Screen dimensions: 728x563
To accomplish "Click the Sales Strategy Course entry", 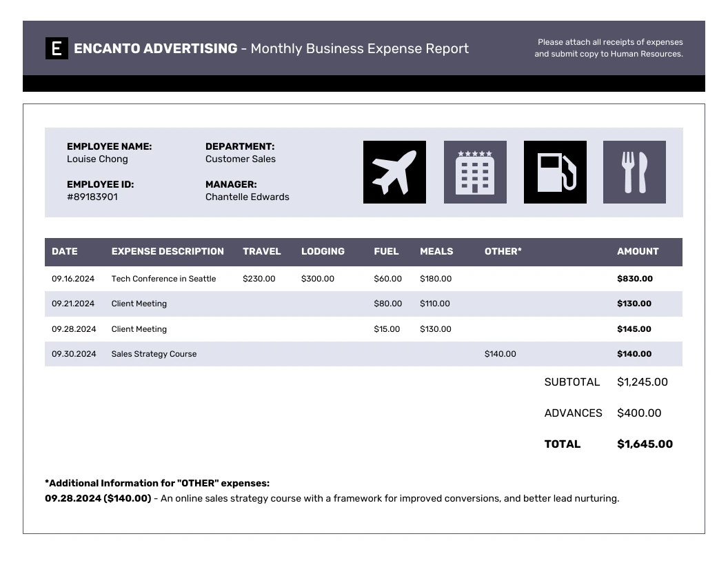I will click(154, 354).
